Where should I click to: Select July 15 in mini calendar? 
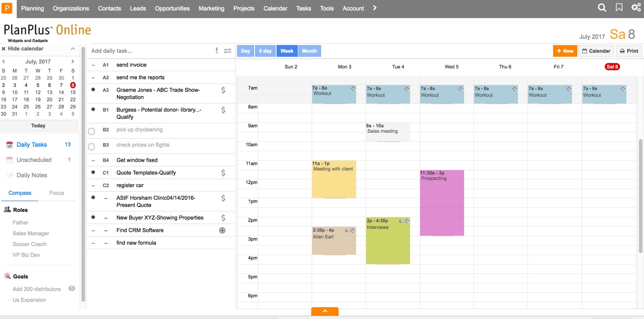pos(73,92)
